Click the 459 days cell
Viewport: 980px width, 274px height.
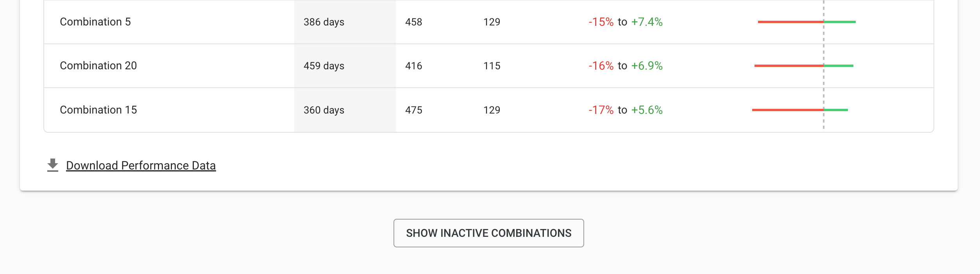pyautogui.click(x=324, y=66)
